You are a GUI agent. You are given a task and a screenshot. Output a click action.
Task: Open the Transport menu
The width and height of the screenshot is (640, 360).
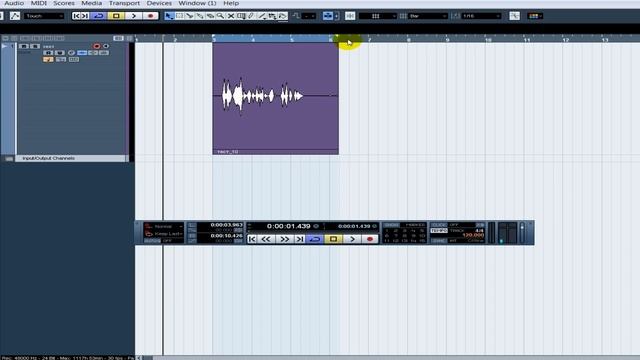124,3
